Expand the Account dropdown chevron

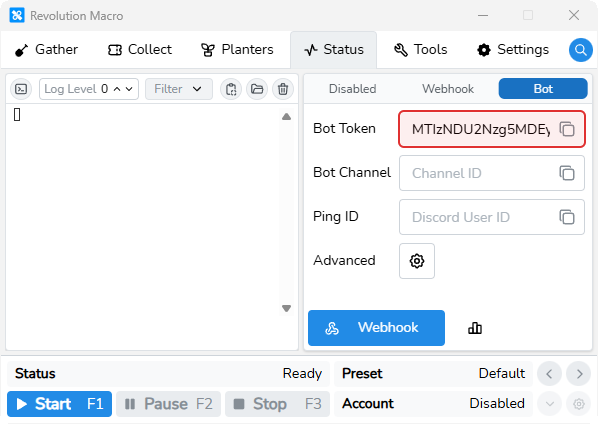(x=549, y=403)
